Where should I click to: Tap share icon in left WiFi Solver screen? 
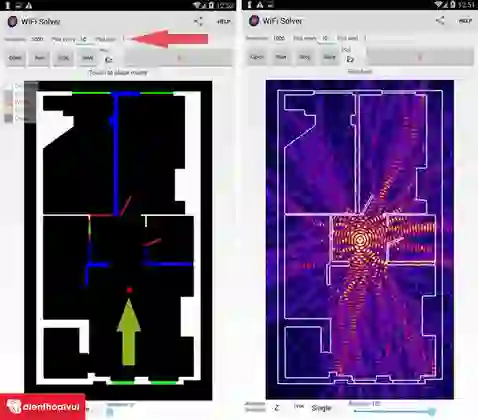coord(198,22)
